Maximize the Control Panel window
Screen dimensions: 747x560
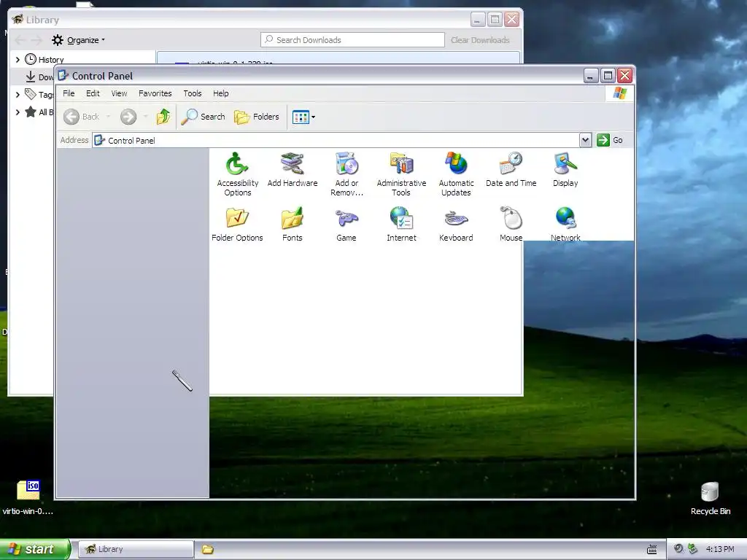tap(608, 75)
